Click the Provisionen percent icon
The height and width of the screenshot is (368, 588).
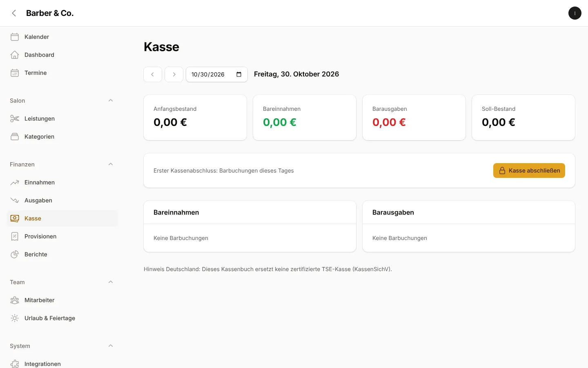[15, 236]
